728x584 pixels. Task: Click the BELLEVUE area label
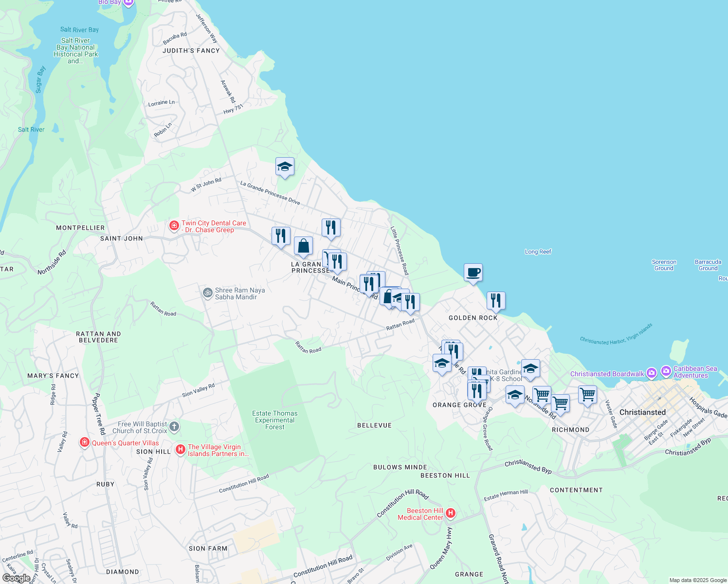[x=374, y=425]
